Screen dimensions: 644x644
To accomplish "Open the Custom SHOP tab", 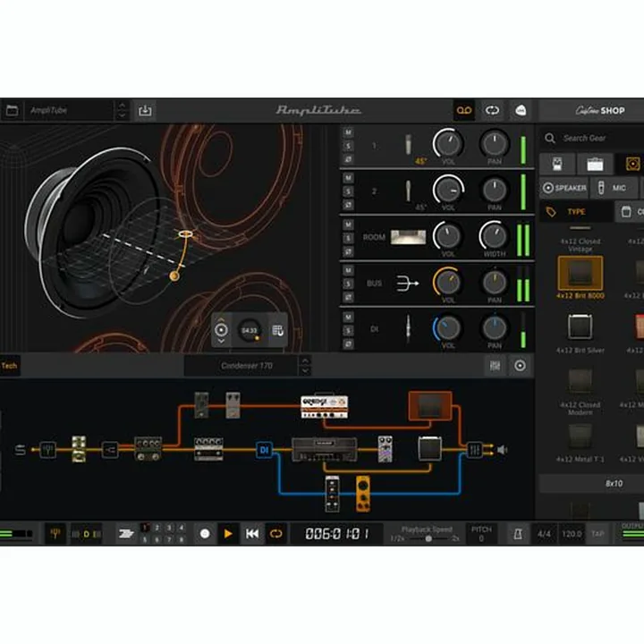I will (600, 111).
